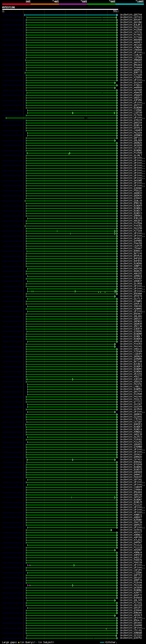Select the UniRef100_A4RRH9 label
Screen dimensions: 146x644
[x=131, y=87]
